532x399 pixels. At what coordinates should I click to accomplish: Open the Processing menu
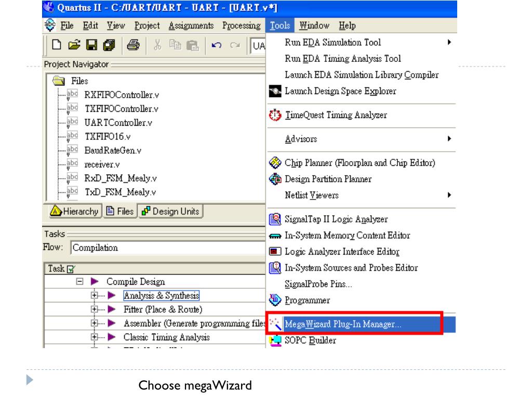point(242,25)
